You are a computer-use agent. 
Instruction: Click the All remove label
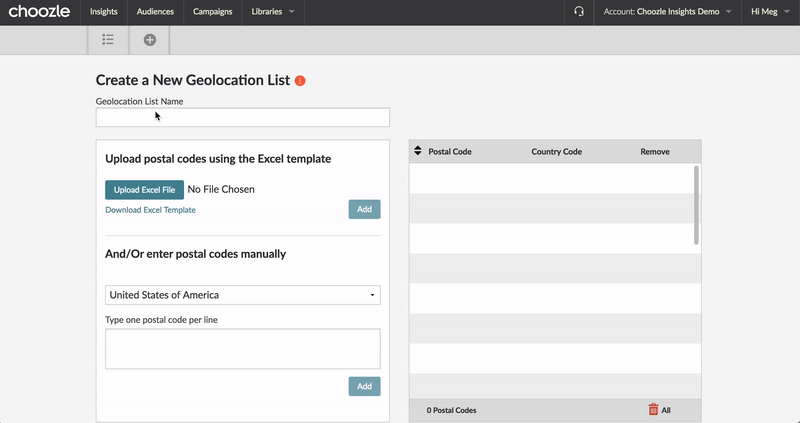pos(666,410)
